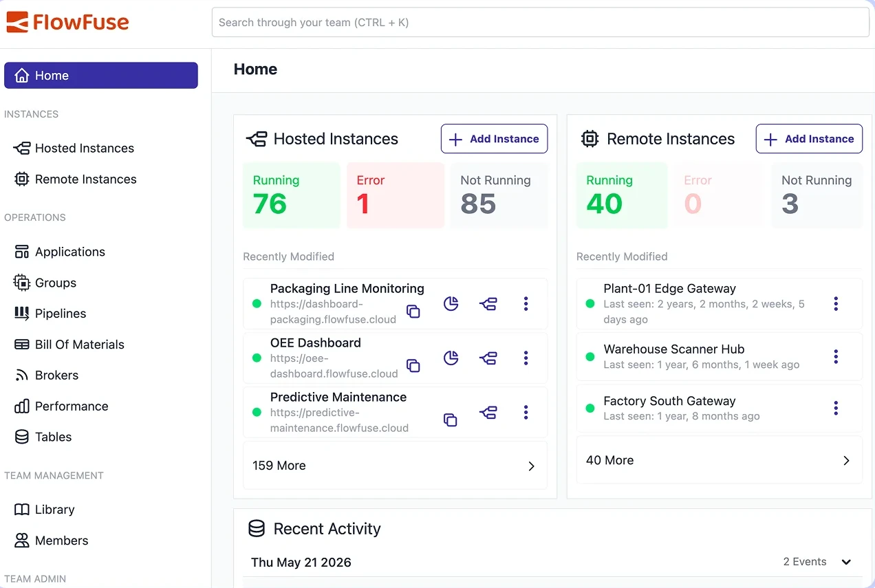The width and height of the screenshot is (875, 588).
Task: Open editor icon for Predictive Maintenance
Action: pos(488,413)
